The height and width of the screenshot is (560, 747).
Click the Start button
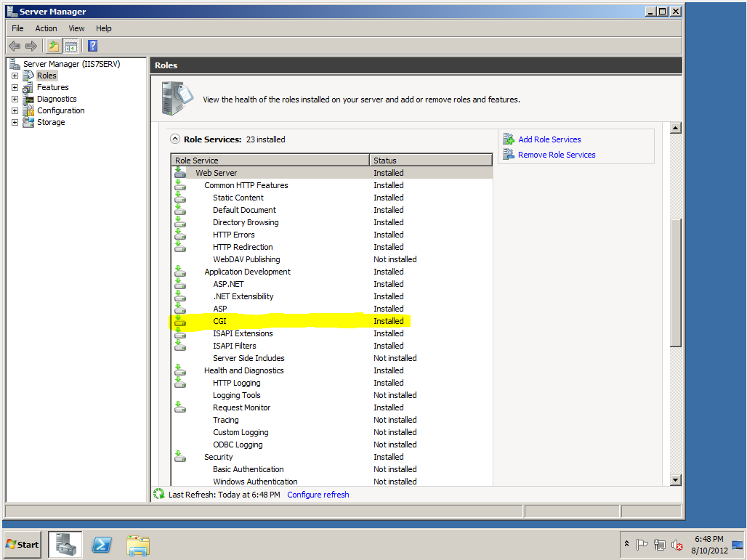tap(23, 545)
